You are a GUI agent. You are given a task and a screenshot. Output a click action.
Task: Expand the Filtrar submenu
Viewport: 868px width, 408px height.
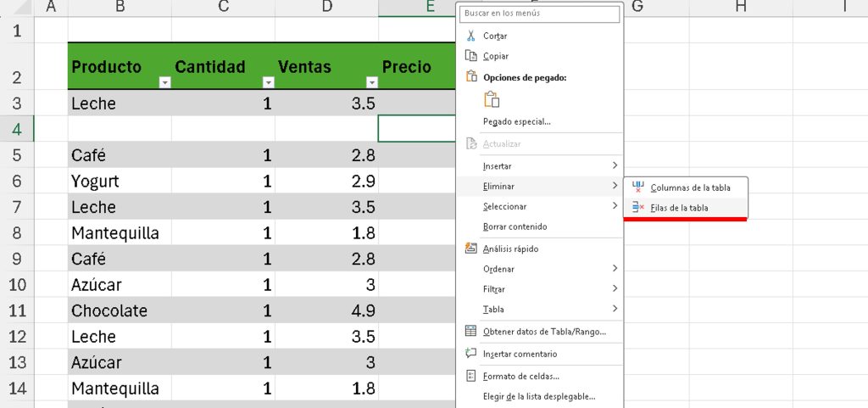pyautogui.click(x=539, y=289)
